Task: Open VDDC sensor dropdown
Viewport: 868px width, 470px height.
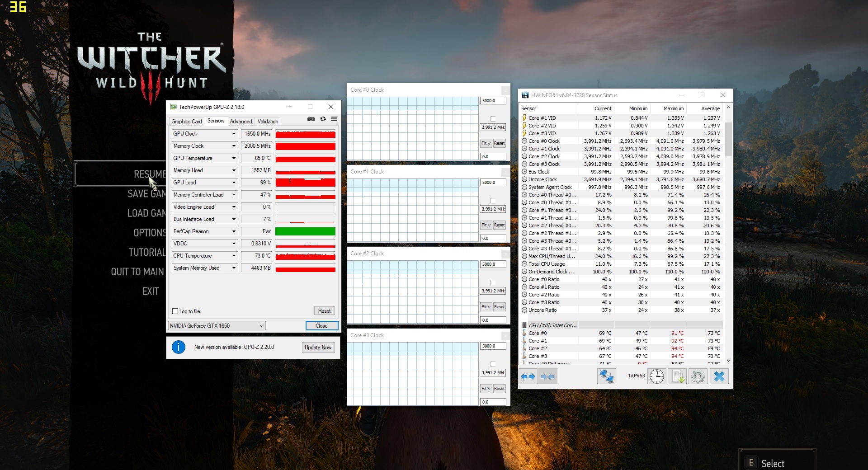Action: [x=234, y=244]
